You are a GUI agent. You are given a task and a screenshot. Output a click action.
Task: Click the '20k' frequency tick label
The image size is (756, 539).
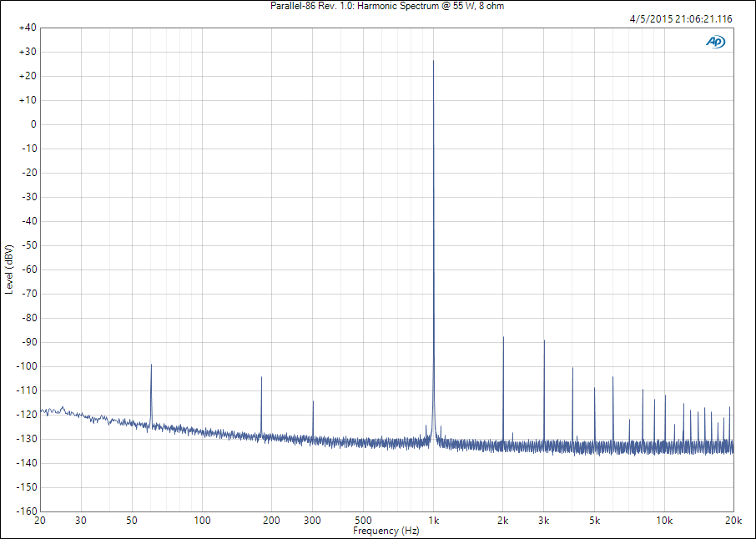click(x=733, y=521)
